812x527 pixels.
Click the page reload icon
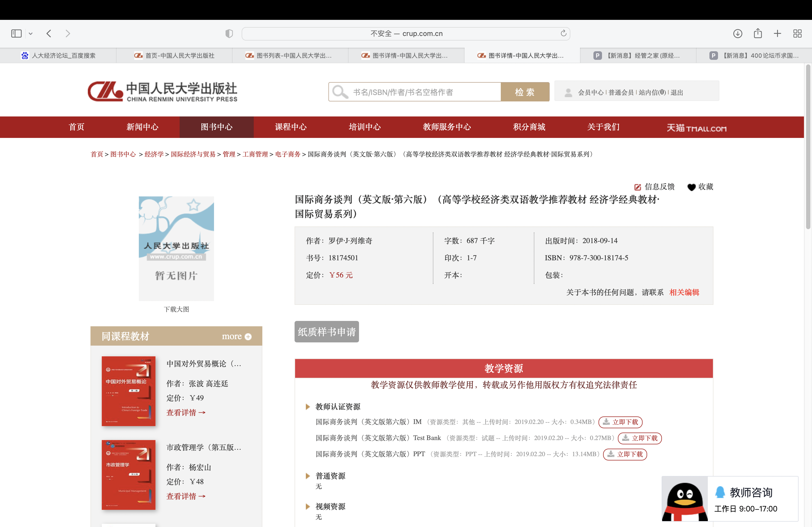click(563, 33)
